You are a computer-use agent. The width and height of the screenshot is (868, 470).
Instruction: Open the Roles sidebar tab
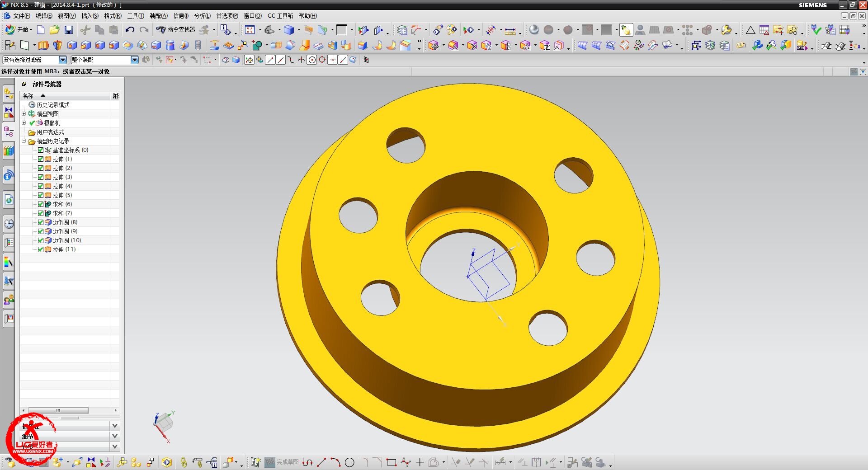pyautogui.click(x=9, y=300)
